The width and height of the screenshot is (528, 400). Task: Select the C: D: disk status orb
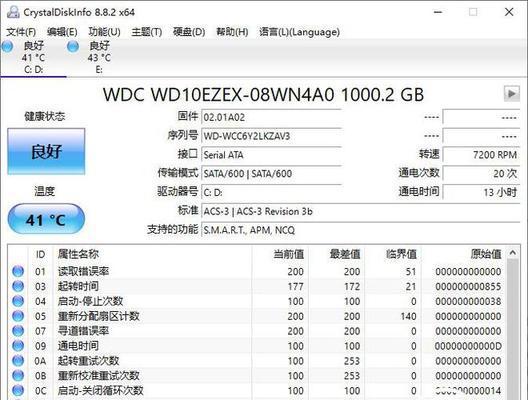tap(7, 46)
